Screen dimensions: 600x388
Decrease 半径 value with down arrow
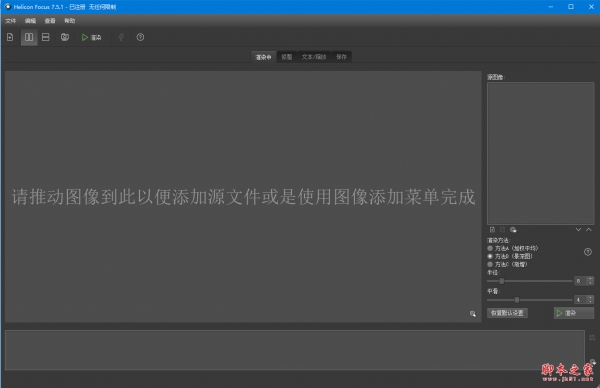click(x=590, y=283)
